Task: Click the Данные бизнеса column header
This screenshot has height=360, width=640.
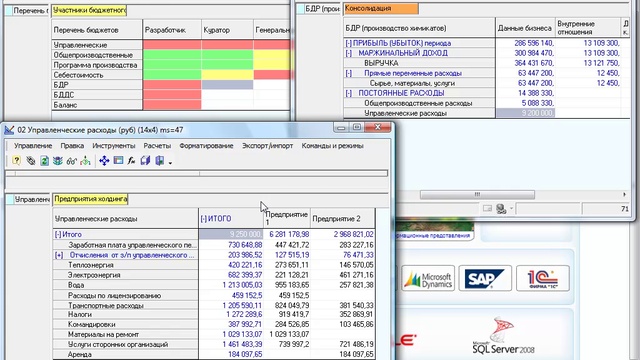Action: tap(525, 28)
